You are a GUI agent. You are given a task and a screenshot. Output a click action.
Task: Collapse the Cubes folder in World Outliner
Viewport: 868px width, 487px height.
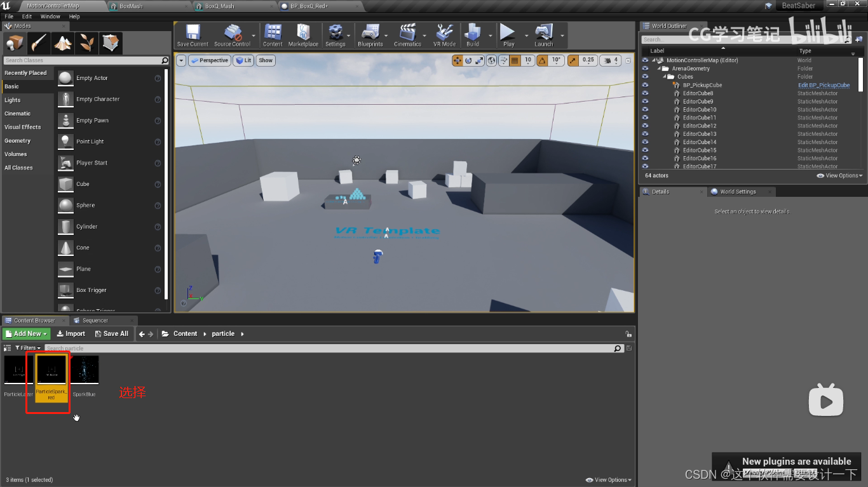click(x=665, y=77)
